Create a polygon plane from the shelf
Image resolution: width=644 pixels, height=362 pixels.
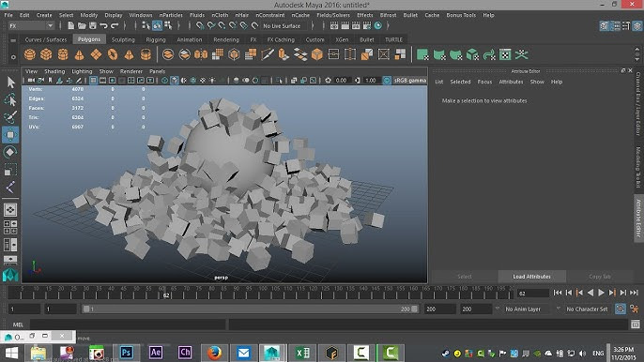pos(96,54)
